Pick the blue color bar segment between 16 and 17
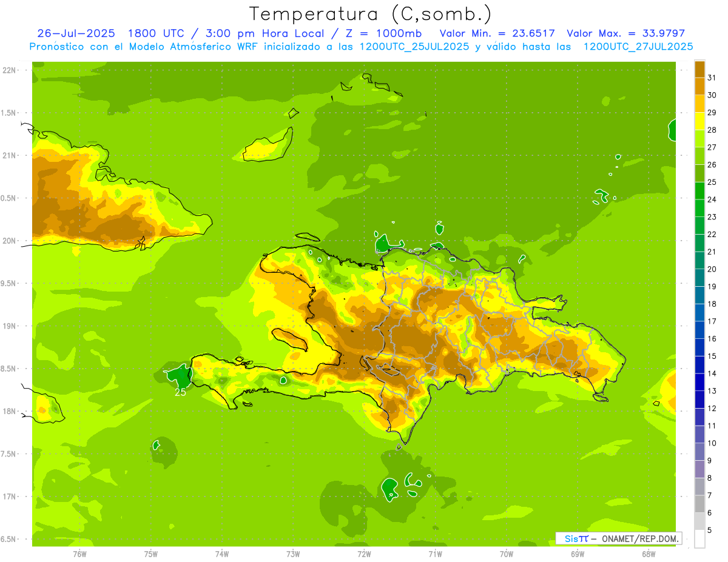The image size is (728, 562). tap(699, 330)
